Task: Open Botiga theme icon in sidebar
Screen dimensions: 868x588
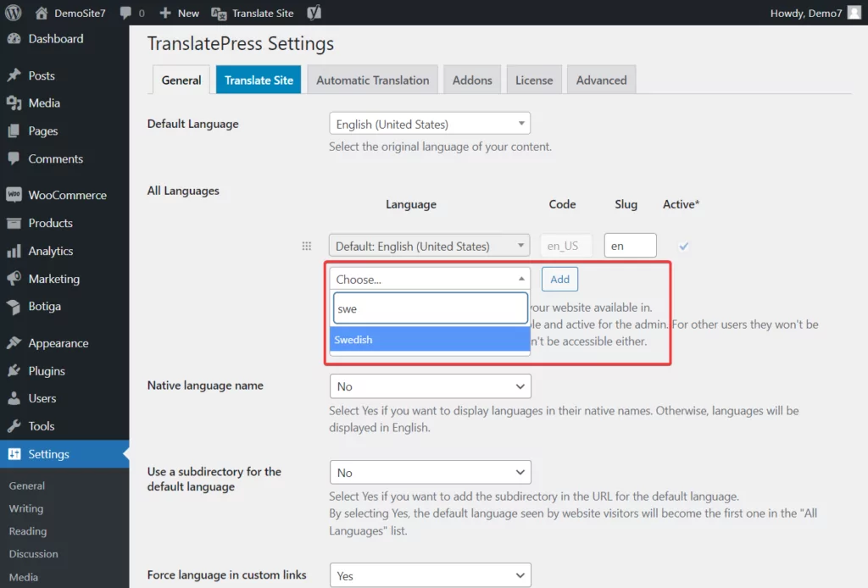Action: (14, 307)
